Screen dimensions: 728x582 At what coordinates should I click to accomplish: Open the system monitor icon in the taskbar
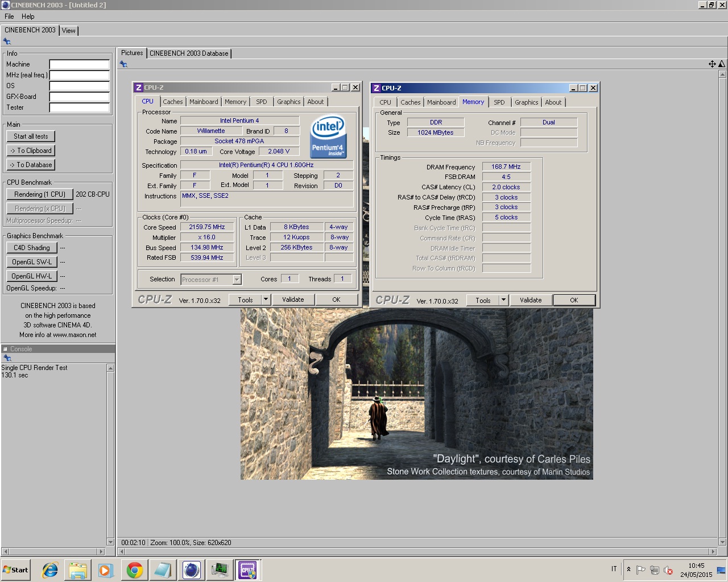(x=220, y=570)
